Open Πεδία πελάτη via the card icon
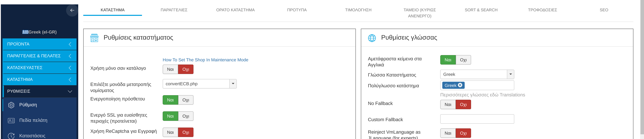The image size is (644, 139). (11, 120)
